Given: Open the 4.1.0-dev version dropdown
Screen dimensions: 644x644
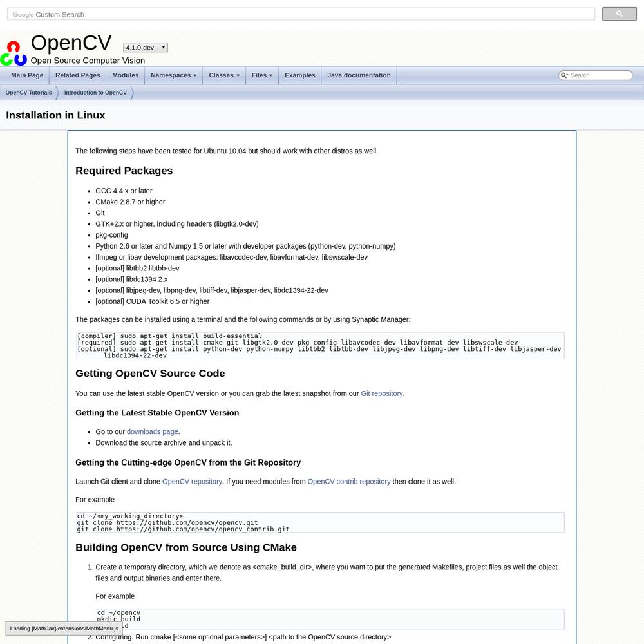Looking at the screenshot, I should click(146, 47).
